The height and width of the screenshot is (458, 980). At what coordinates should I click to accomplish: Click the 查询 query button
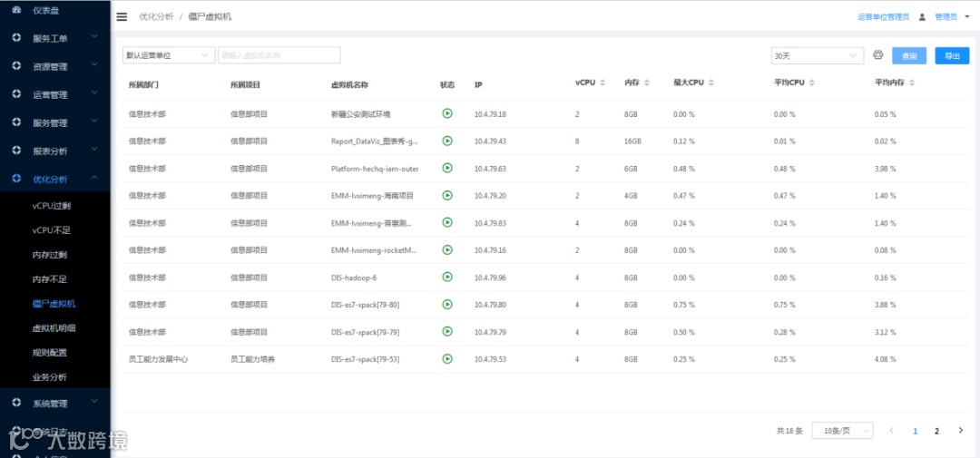909,55
